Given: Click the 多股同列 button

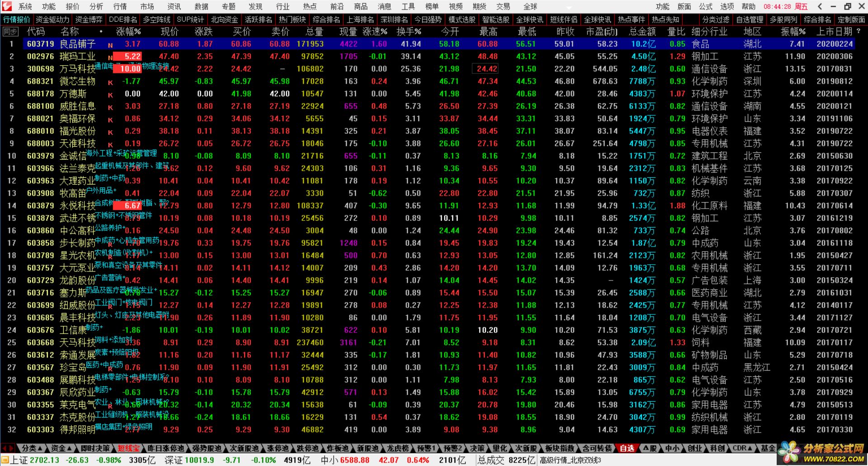Looking at the screenshot, I should 783,19.
